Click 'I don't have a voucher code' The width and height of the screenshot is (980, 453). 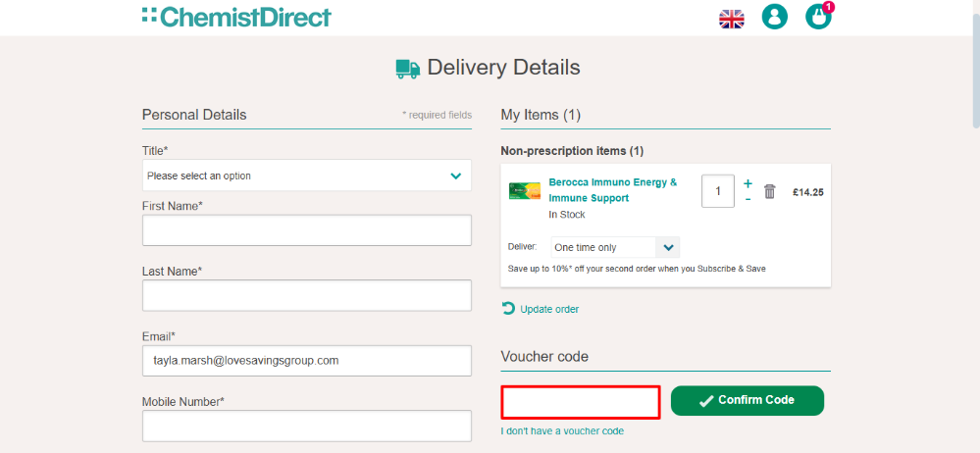[x=562, y=431]
